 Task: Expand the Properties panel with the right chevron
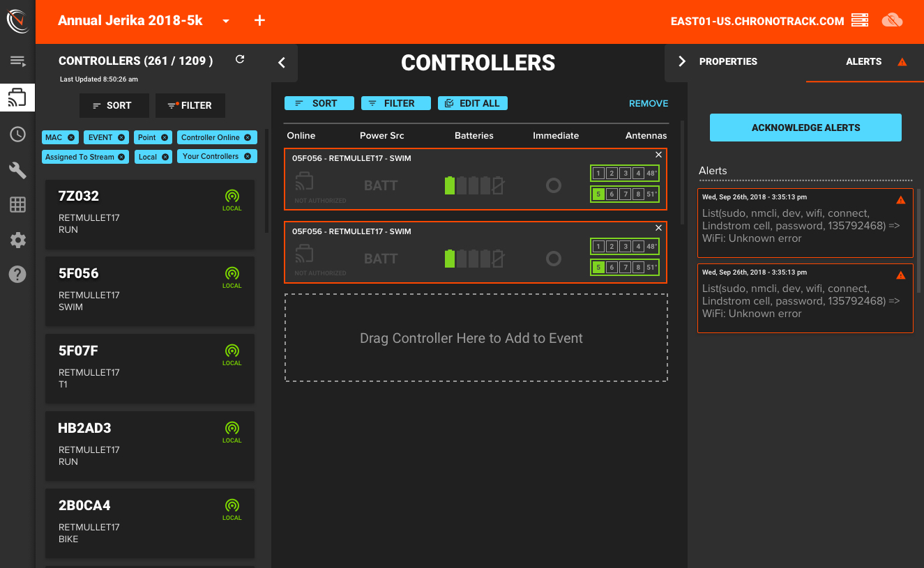point(681,61)
